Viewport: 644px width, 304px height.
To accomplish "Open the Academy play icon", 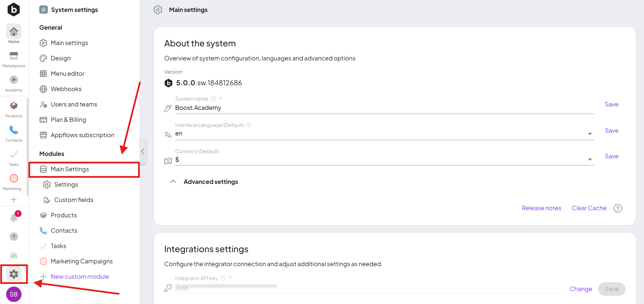I will click(x=14, y=80).
